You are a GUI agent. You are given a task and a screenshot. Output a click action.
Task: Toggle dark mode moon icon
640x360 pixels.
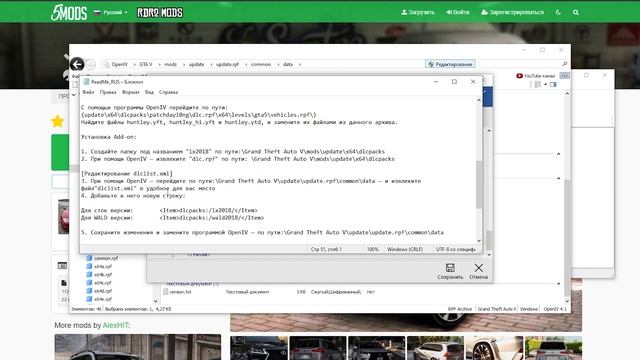click(558, 12)
